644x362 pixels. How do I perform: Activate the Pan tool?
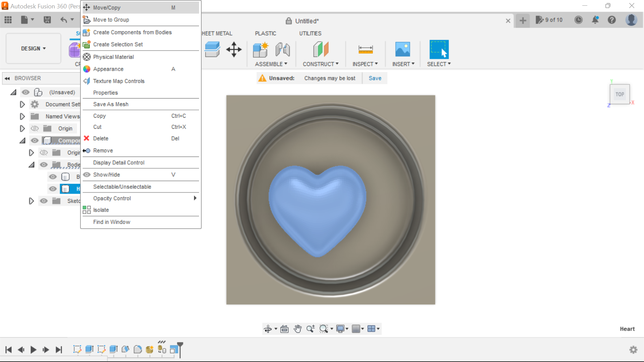click(298, 329)
